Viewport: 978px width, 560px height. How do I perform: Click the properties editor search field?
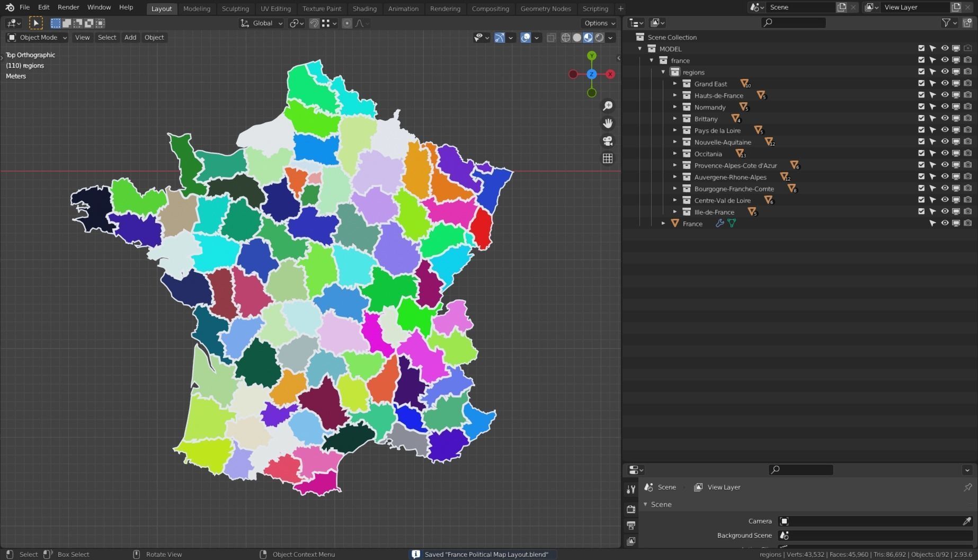coord(801,470)
